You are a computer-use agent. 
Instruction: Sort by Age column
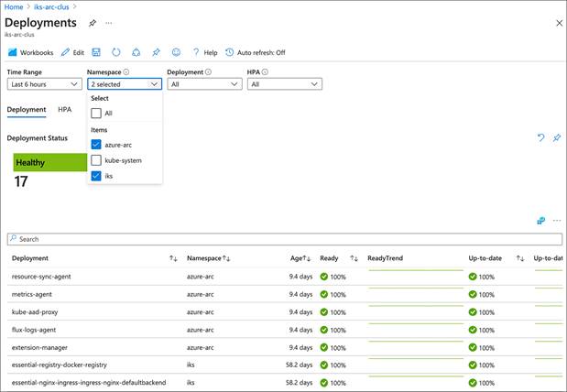[300, 258]
